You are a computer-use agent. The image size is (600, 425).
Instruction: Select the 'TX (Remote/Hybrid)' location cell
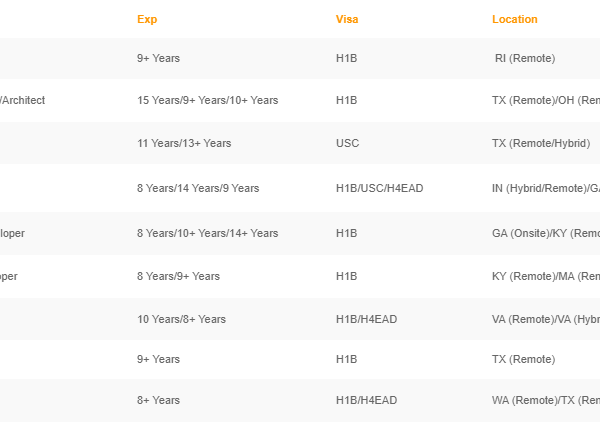[x=541, y=143]
